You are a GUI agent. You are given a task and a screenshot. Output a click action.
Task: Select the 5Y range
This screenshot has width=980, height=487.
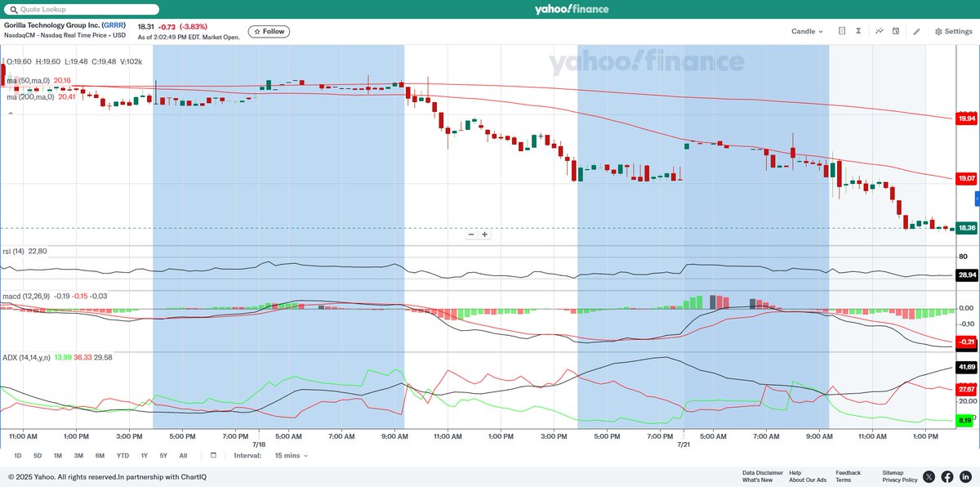coord(163,455)
